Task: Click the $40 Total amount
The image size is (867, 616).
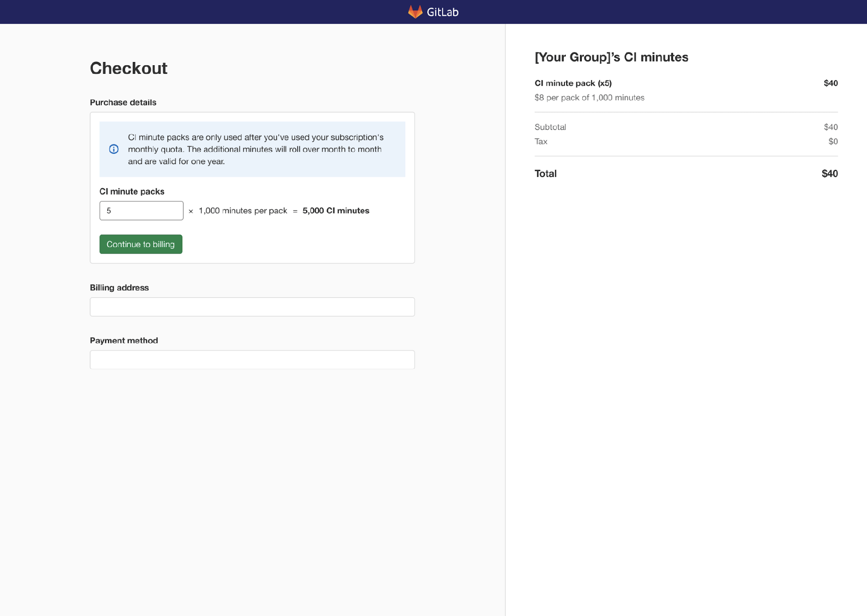Action: tap(830, 173)
